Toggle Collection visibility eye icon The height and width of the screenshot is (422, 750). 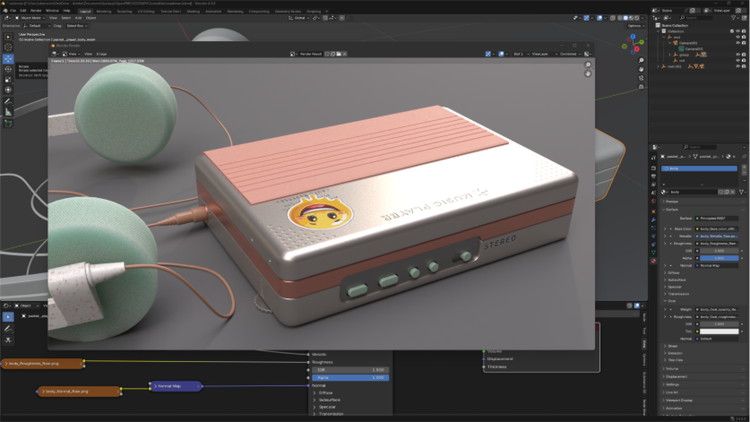click(x=738, y=31)
